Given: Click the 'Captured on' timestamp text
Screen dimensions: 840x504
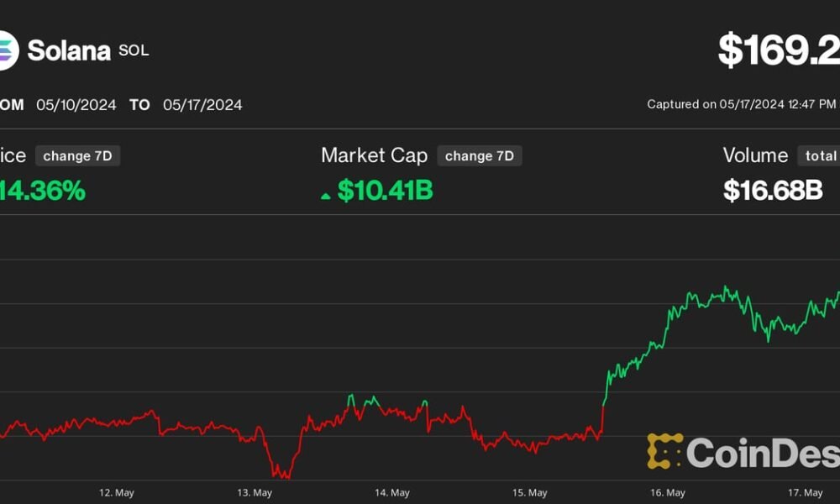Looking at the screenshot, I should point(741,105).
